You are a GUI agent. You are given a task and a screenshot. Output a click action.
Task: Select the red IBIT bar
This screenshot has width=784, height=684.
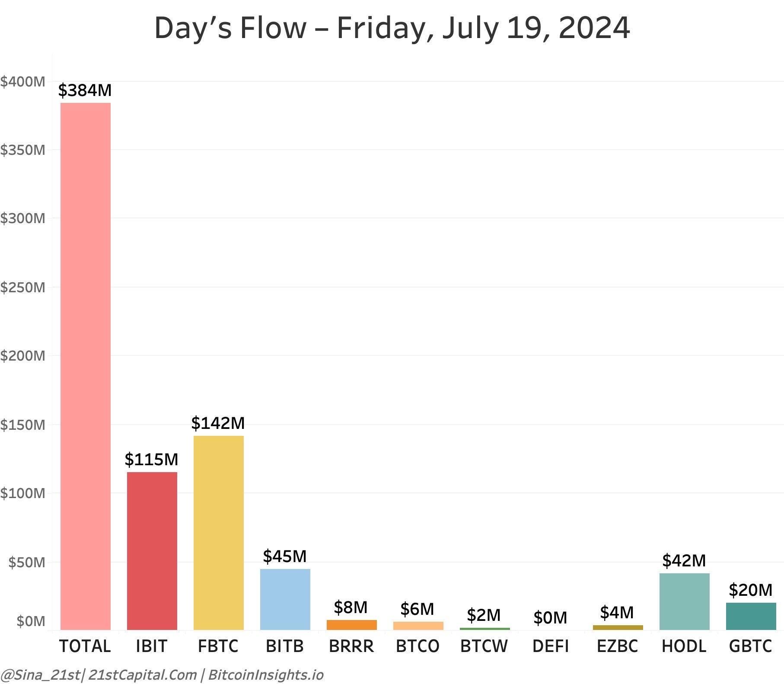pos(152,551)
